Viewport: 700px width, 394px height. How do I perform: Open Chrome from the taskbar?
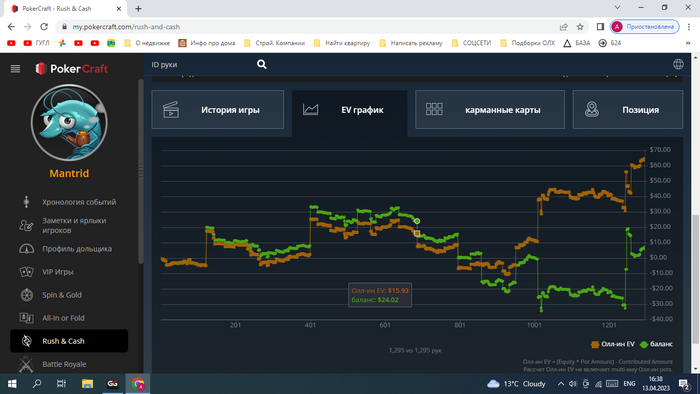click(x=138, y=384)
